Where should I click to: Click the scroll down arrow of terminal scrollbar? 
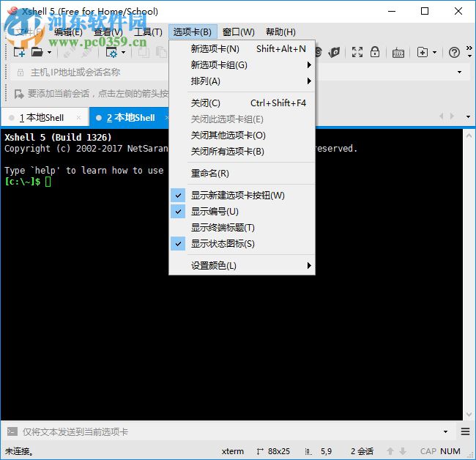click(469, 414)
